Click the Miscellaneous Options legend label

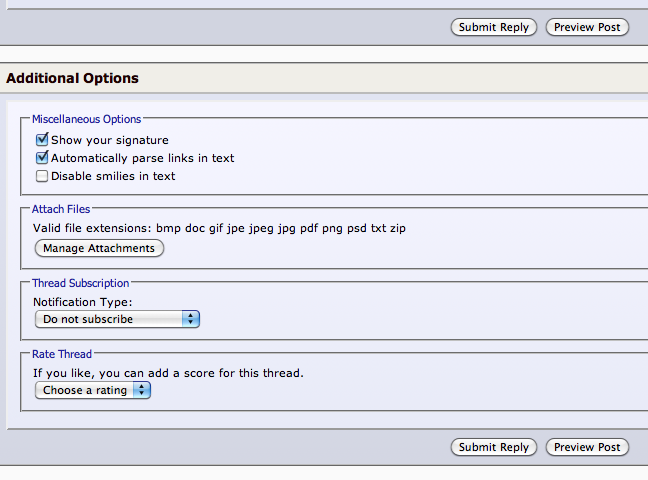pos(86,119)
